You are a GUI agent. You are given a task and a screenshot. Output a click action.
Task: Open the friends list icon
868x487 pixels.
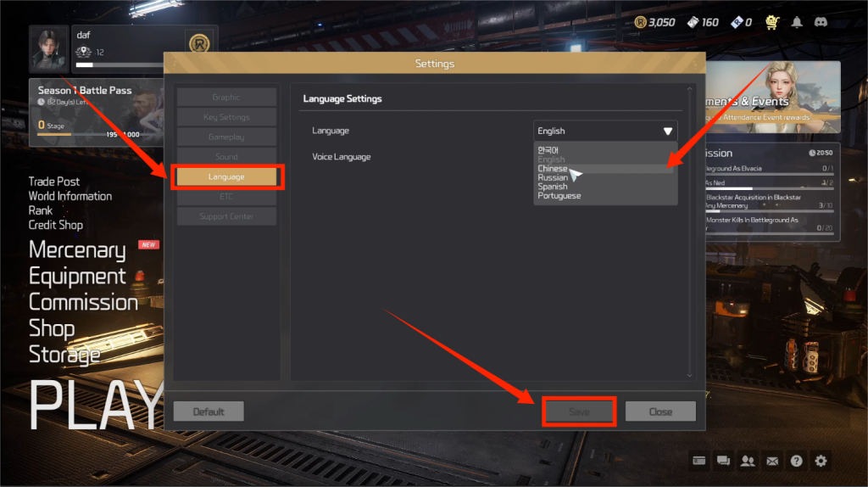pyautogui.click(x=748, y=461)
